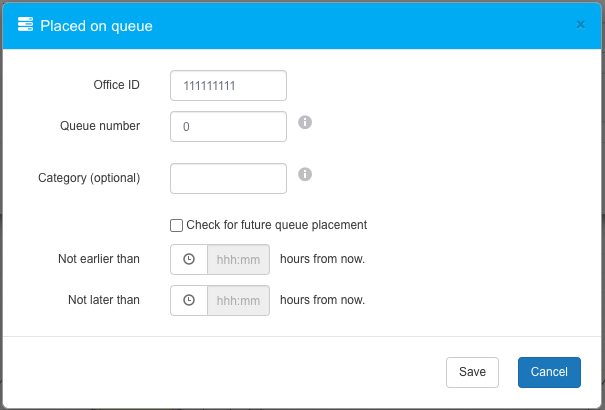This screenshot has height=410, width=605.
Task: Click the queue icon in dialog header
Action: coord(26,25)
